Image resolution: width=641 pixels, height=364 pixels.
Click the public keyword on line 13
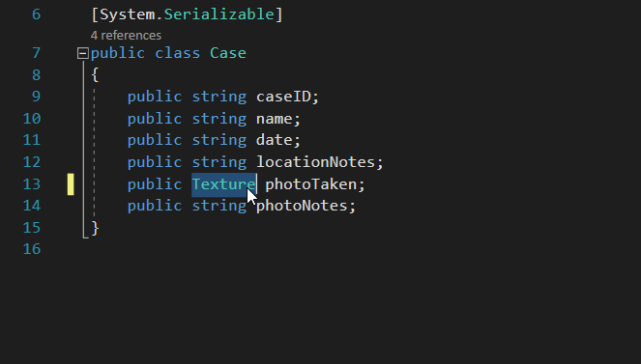point(155,184)
